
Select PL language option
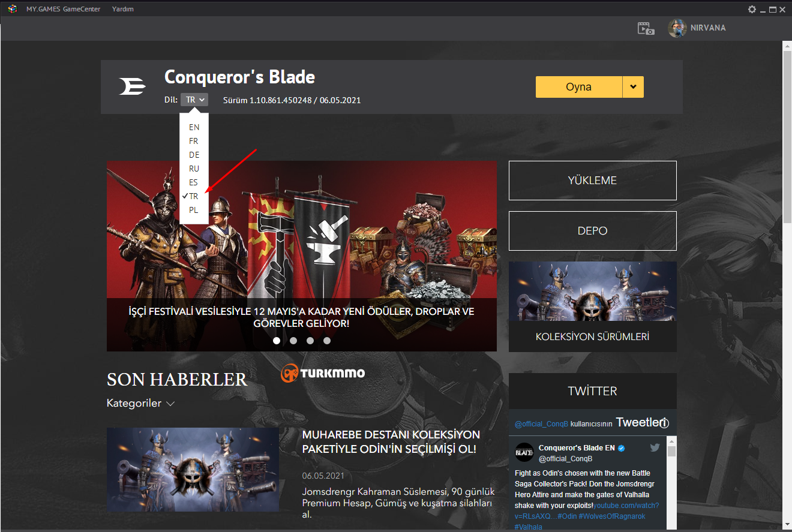[194, 210]
